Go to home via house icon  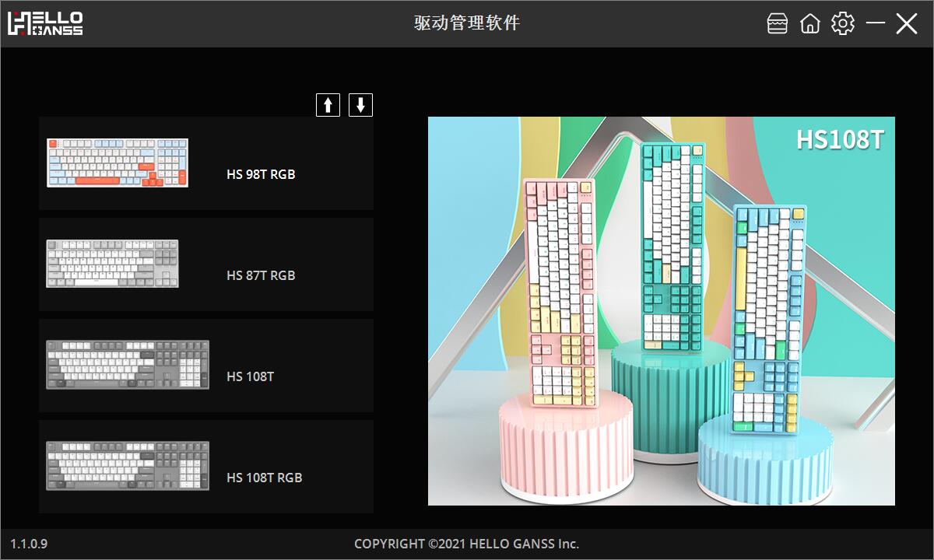pyautogui.click(x=810, y=23)
